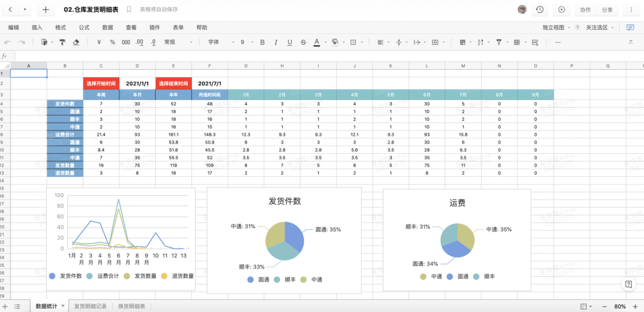
Task: Start presentation play icon
Action: click(562, 10)
